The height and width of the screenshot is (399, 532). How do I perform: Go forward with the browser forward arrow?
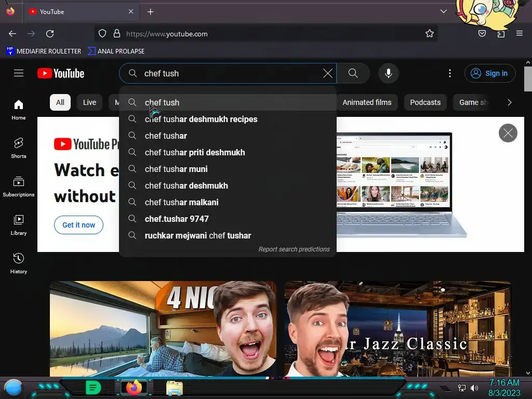coord(31,34)
